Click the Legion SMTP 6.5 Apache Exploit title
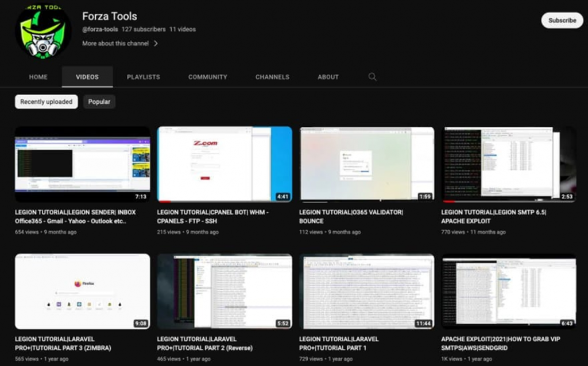 click(493, 216)
